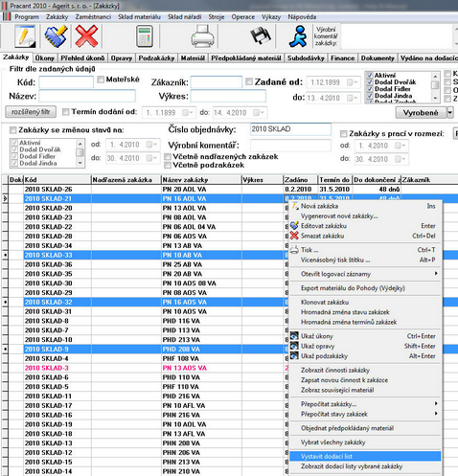The height and width of the screenshot is (476, 458).
Task: Click the Smazat zakázku red cross icon
Action: [294, 236]
